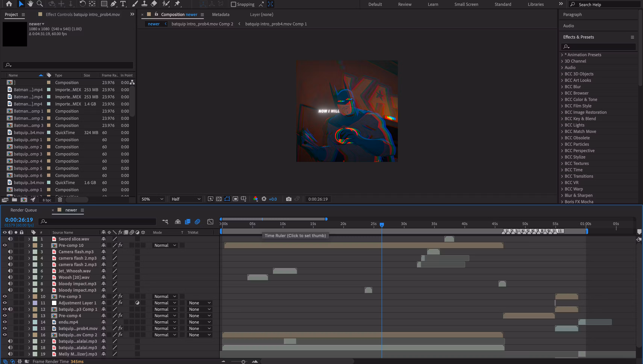The image size is (643, 364).
Task: Click the 0:00:26:19 timecode in the viewer footer
Action: 318,199
